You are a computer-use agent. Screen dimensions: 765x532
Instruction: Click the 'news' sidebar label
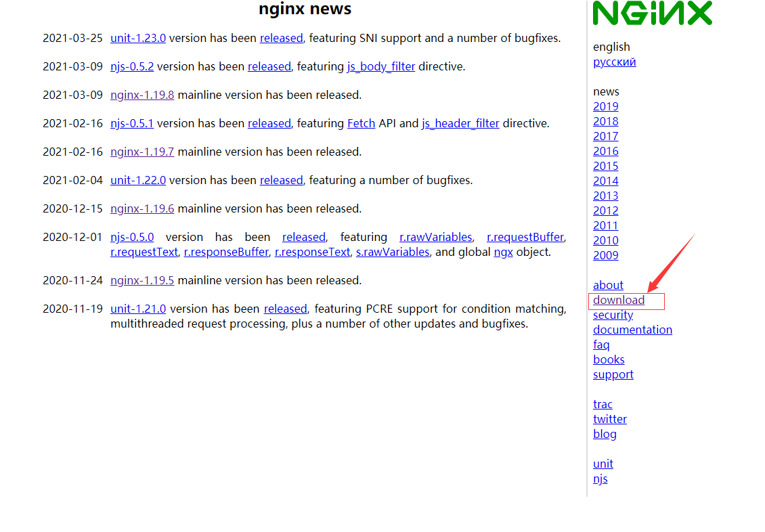click(x=606, y=91)
